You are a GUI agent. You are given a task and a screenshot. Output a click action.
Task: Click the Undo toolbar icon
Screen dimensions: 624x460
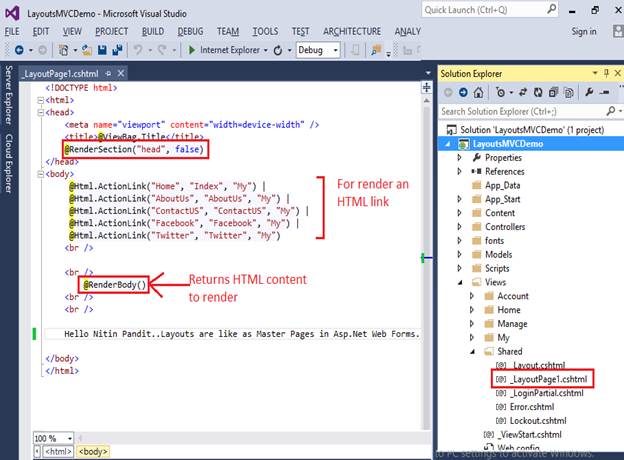click(138, 50)
